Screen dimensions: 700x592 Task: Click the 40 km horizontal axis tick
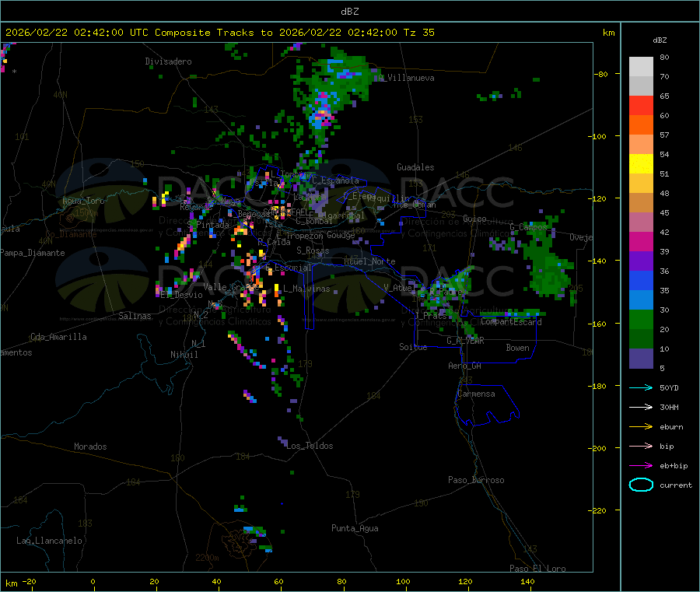click(x=216, y=581)
